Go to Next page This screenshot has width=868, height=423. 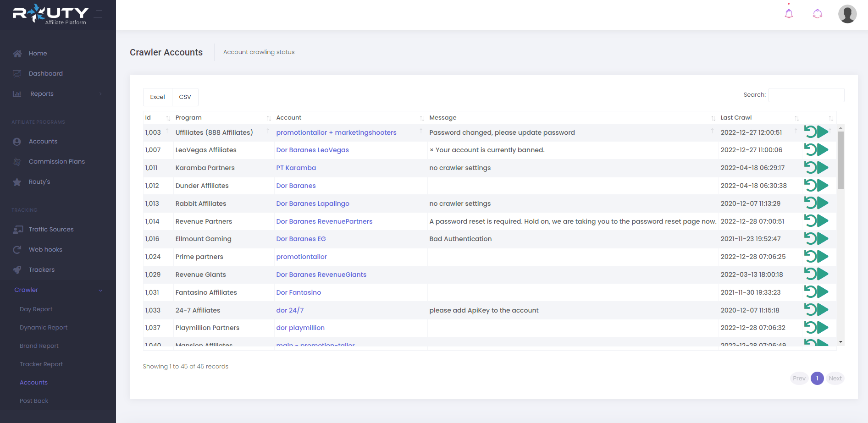tap(835, 379)
